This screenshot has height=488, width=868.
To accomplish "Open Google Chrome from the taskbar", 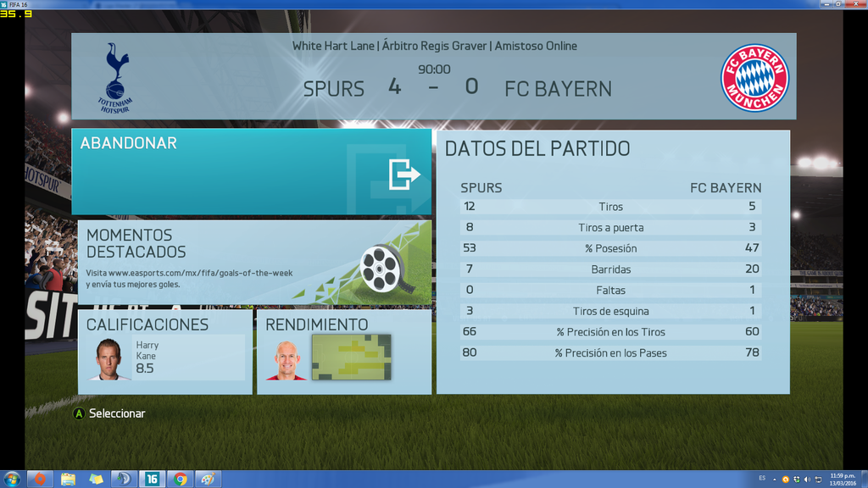I will tap(180, 479).
